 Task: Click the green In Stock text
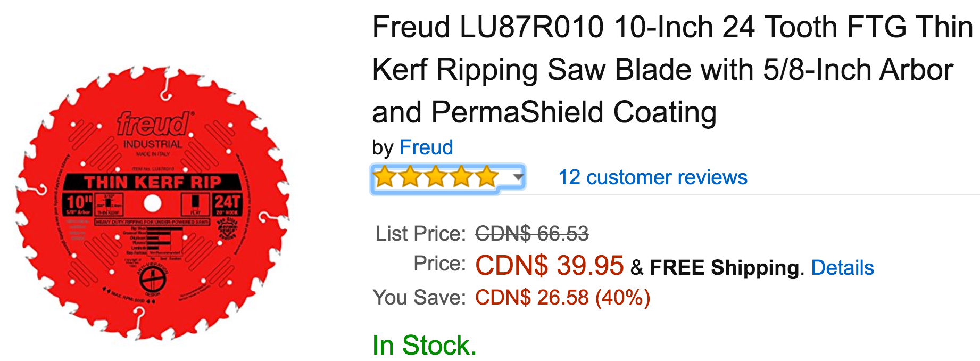pos(424,345)
